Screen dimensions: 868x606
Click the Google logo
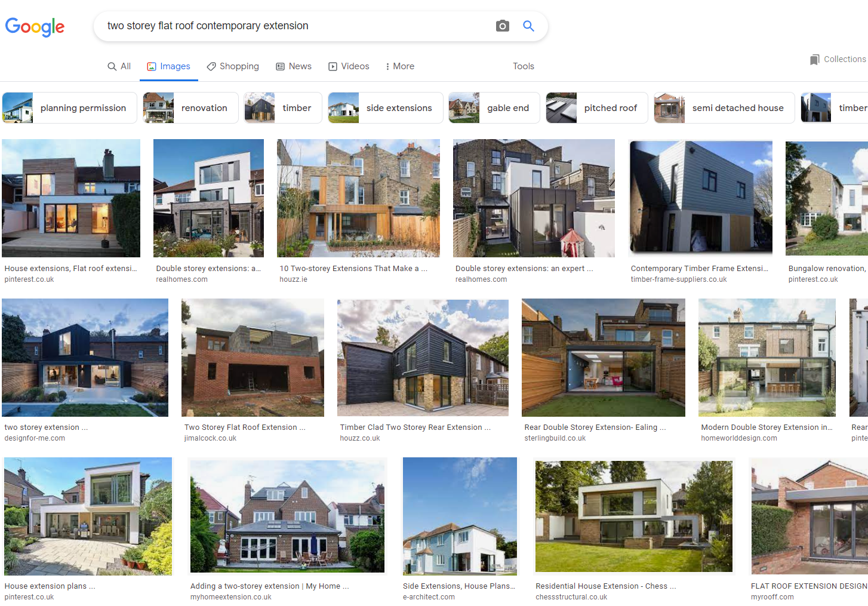click(35, 26)
